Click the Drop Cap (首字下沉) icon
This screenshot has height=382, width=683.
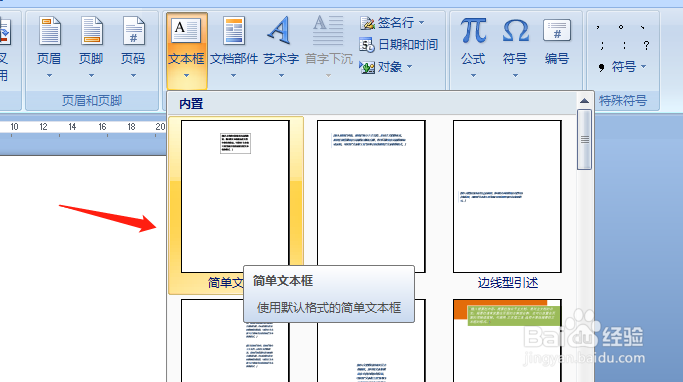[328, 30]
